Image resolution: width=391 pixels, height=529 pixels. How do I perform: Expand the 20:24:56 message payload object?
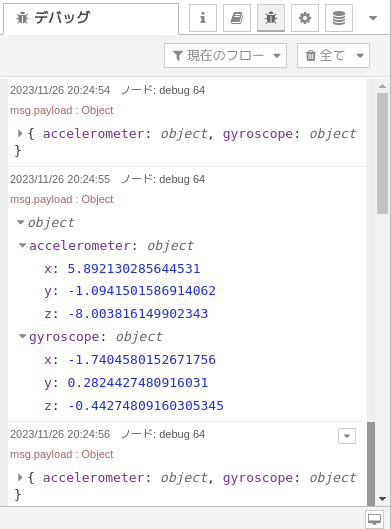[x=20, y=478]
